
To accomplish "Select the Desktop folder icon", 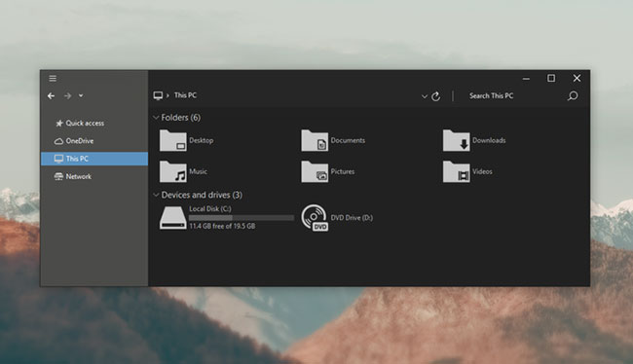I will (172, 140).
